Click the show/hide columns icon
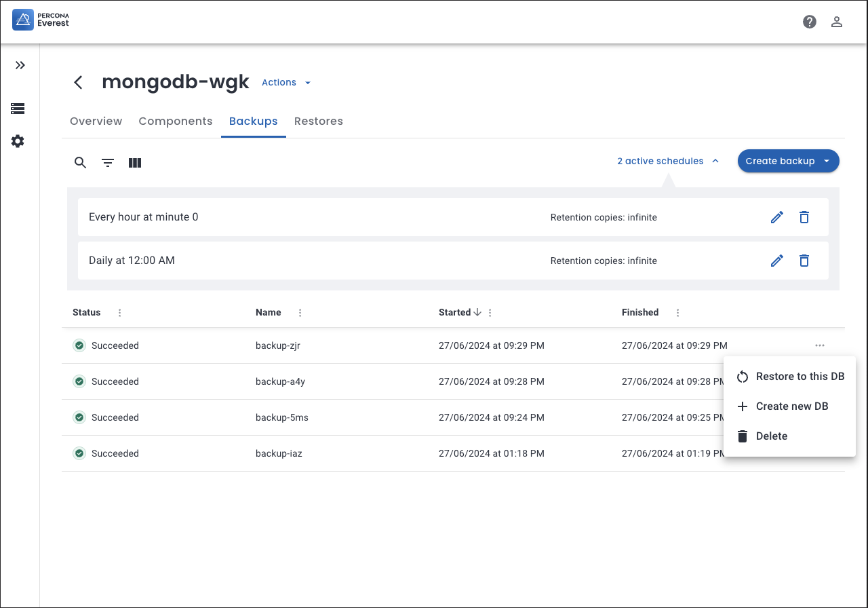Image resolution: width=868 pixels, height=608 pixels. coord(135,163)
